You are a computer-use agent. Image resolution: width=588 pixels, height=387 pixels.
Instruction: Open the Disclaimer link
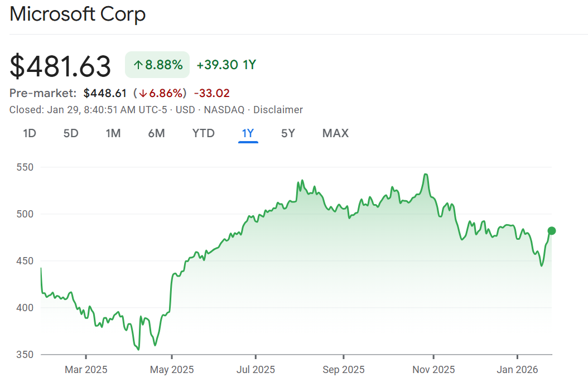tap(278, 110)
